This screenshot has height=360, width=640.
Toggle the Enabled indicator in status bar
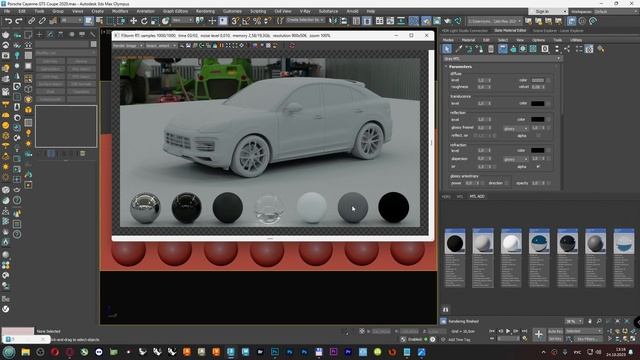[426, 339]
